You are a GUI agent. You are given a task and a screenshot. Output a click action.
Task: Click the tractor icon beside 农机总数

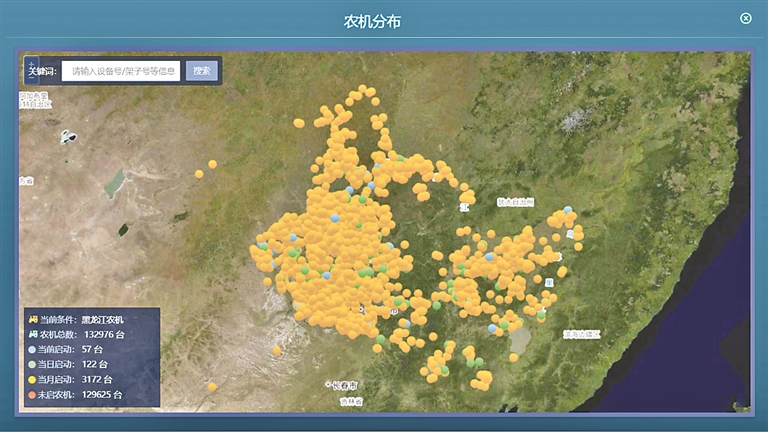pyautogui.click(x=32, y=333)
